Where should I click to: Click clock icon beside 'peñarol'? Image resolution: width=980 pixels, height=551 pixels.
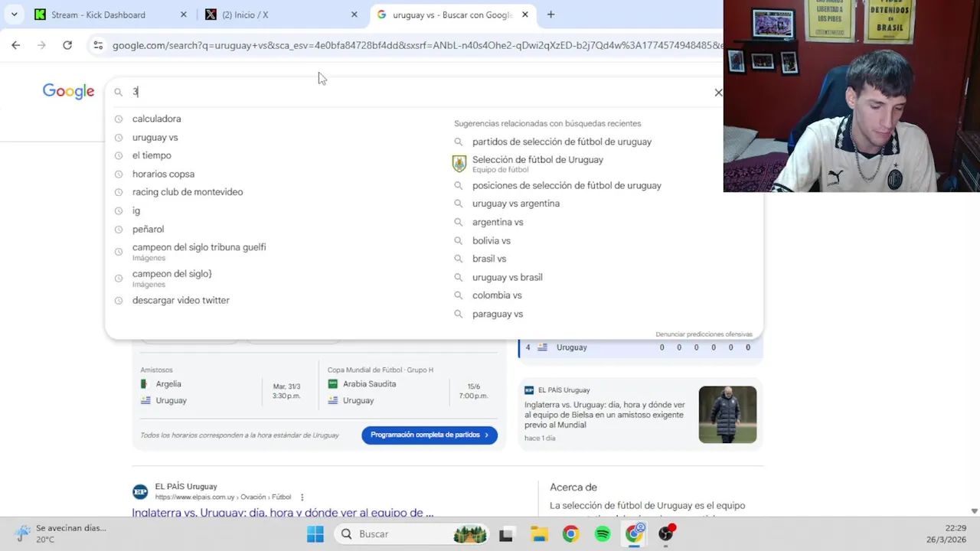click(x=119, y=229)
